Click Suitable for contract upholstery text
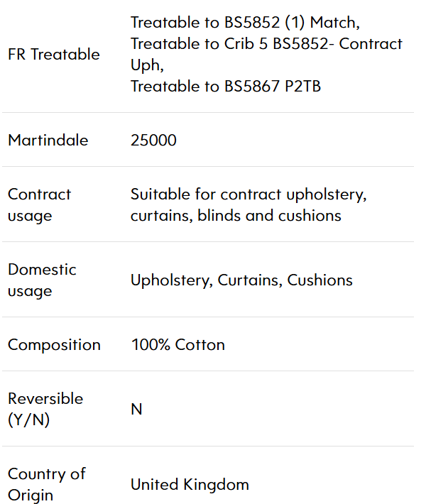431x504 pixels. 249,195
